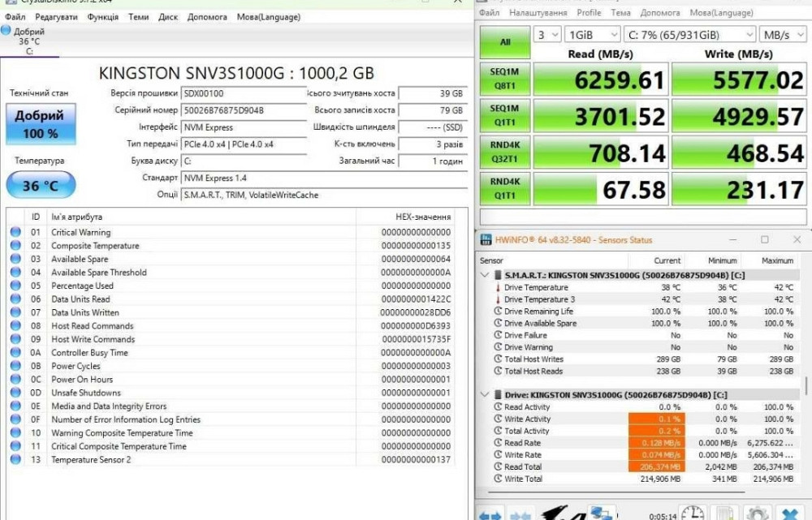
Task: Collapse the S.M.A.R.T. KINGSTON sensor group
Action: (485, 275)
